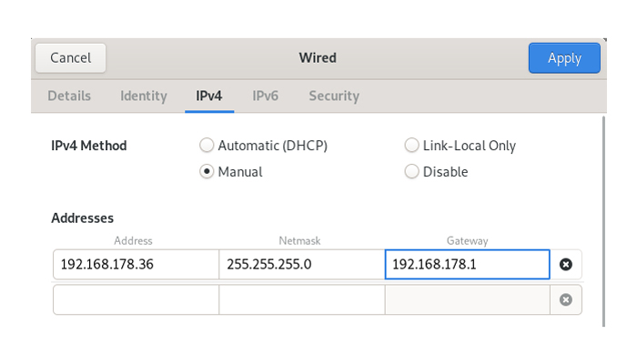Select the Manual IPv4 method
This screenshot has width=637, height=364.
click(207, 172)
